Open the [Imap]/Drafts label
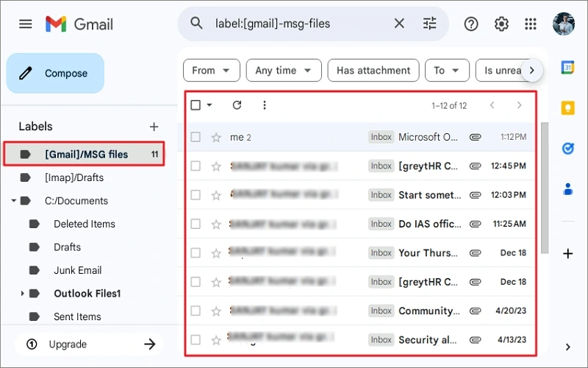The image size is (588, 368). point(74,177)
